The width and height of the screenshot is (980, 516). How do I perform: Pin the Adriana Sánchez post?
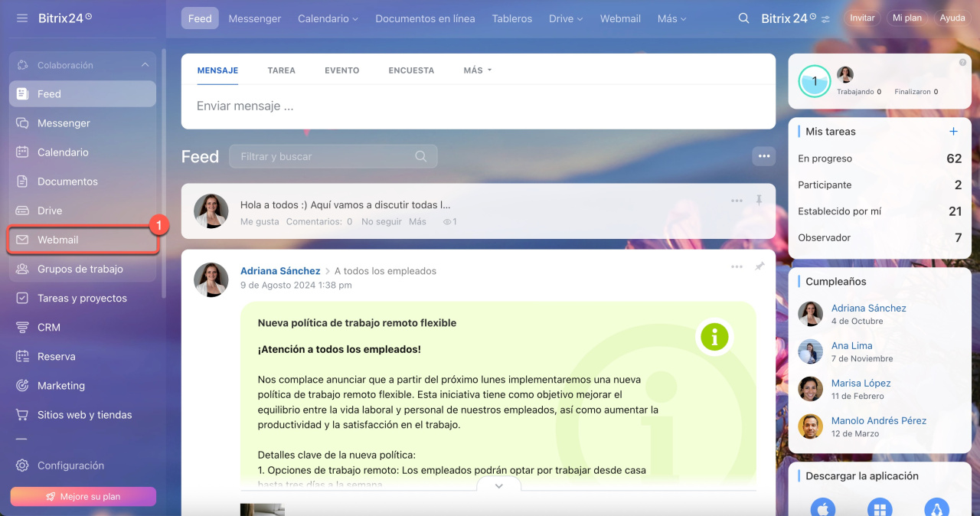pyautogui.click(x=759, y=266)
